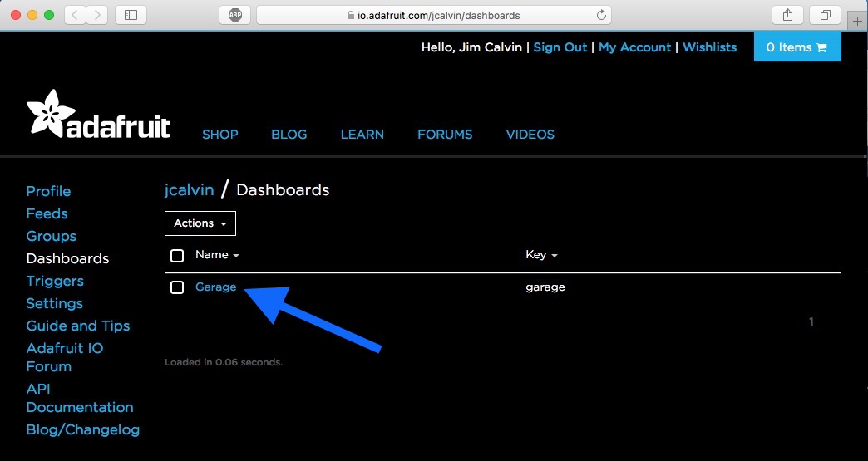The image size is (868, 461).
Task: Sort by Name column dropdown
Action: click(217, 255)
